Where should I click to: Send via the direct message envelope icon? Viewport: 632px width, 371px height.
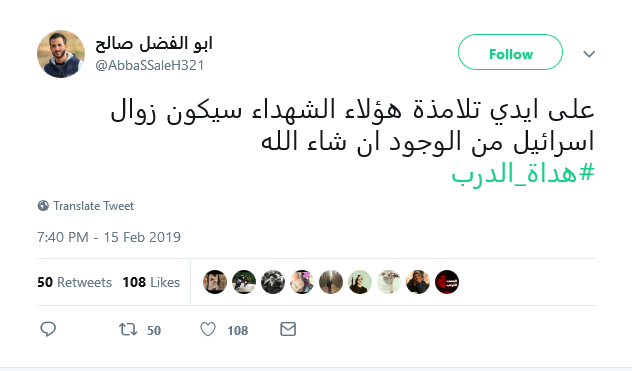(x=288, y=329)
